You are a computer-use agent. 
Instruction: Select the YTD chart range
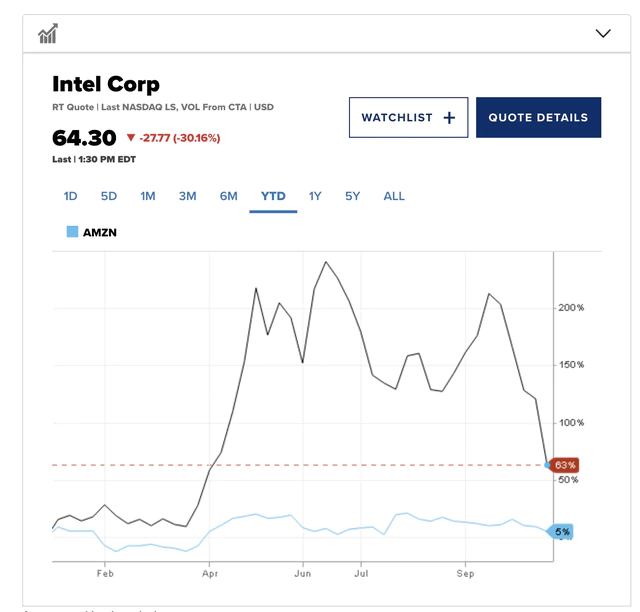273,196
